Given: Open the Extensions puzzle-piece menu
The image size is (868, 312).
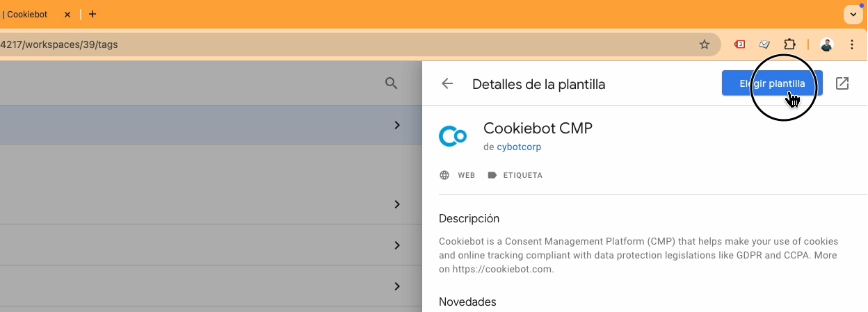Looking at the screenshot, I should point(789,44).
